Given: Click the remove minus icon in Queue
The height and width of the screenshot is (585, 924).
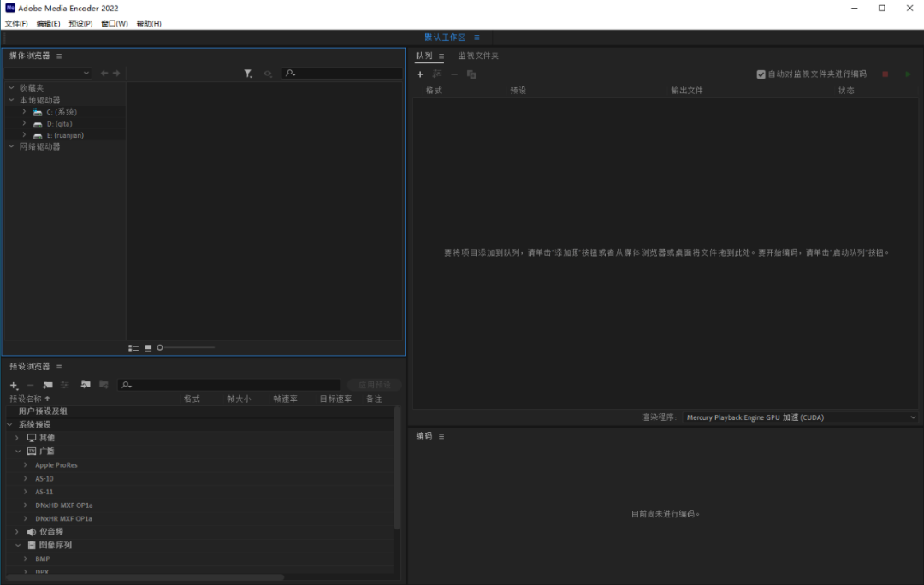Looking at the screenshot, I should pos(454,74).
